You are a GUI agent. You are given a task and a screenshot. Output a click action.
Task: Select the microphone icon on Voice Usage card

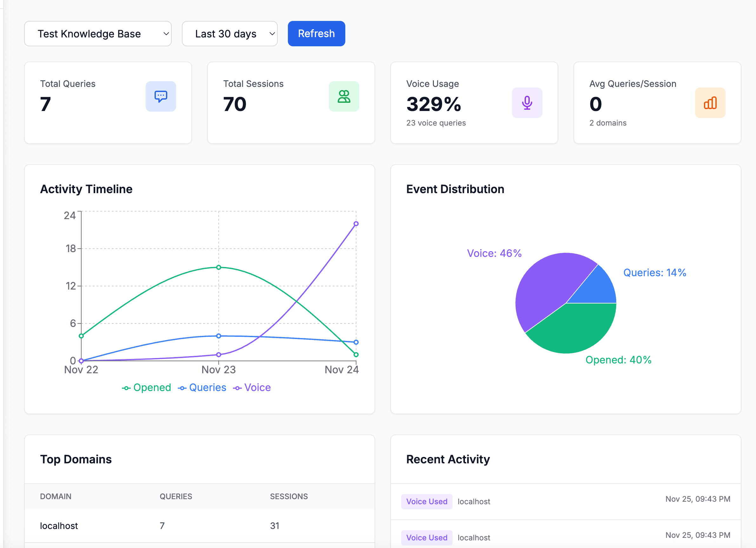tap(527, 103)
